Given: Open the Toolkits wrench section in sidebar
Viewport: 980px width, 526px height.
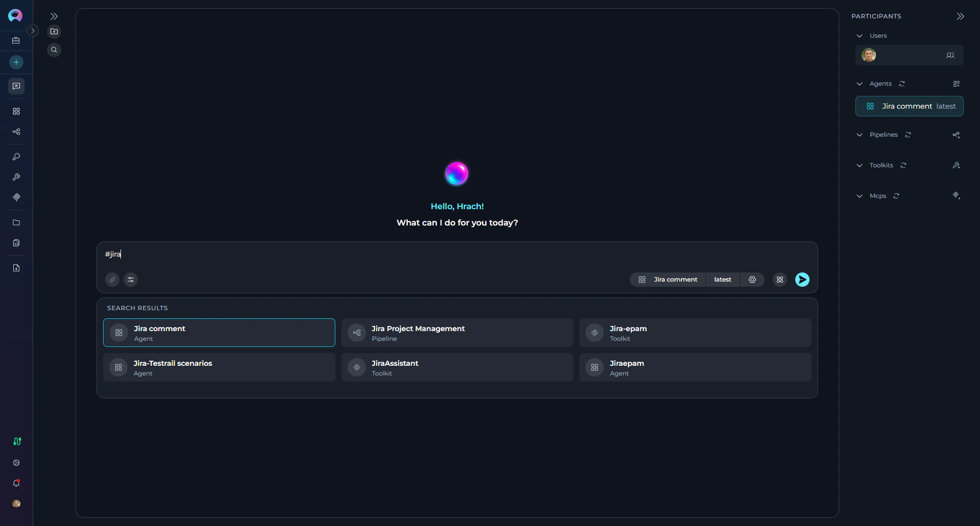Looking at the screenshot, I should point(16,177).
